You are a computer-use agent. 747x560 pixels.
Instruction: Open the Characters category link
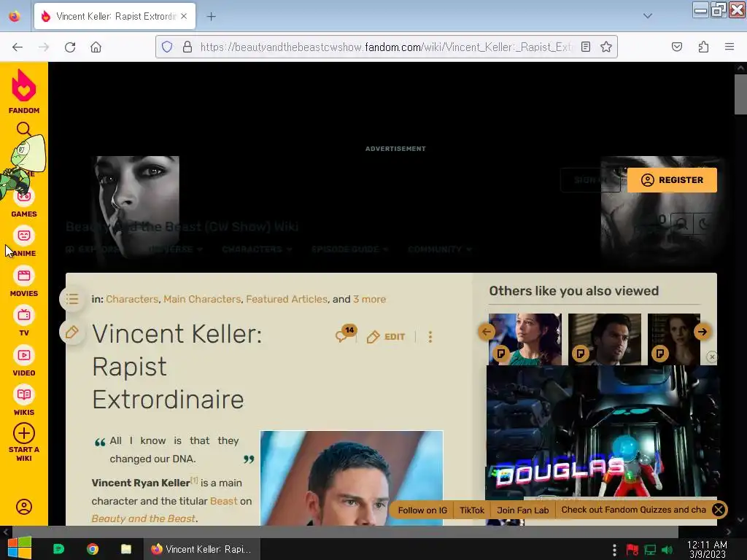pyautogui.click(x=132, y=299)
